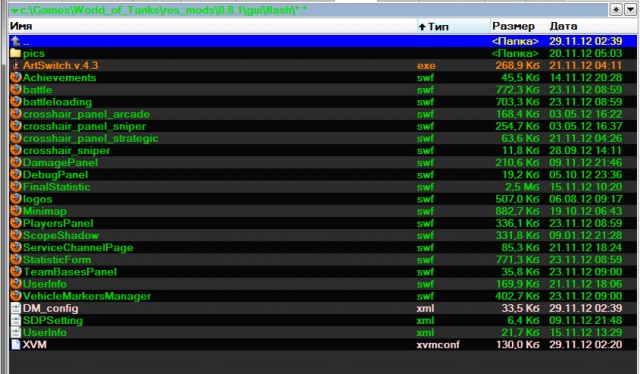Click the XVM xvmconf file icon

coord(16,344)
